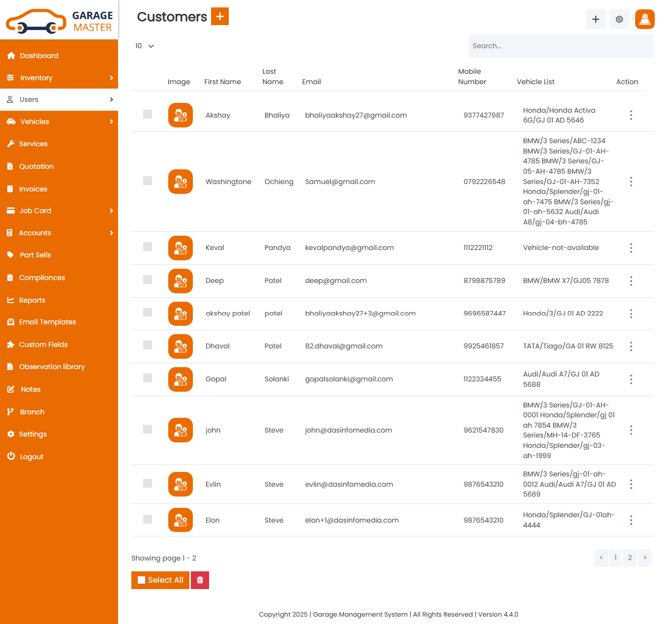672x624 pixels.
Task: Open three-dot actions for Elon Steve
Action: tap(631, 520)
